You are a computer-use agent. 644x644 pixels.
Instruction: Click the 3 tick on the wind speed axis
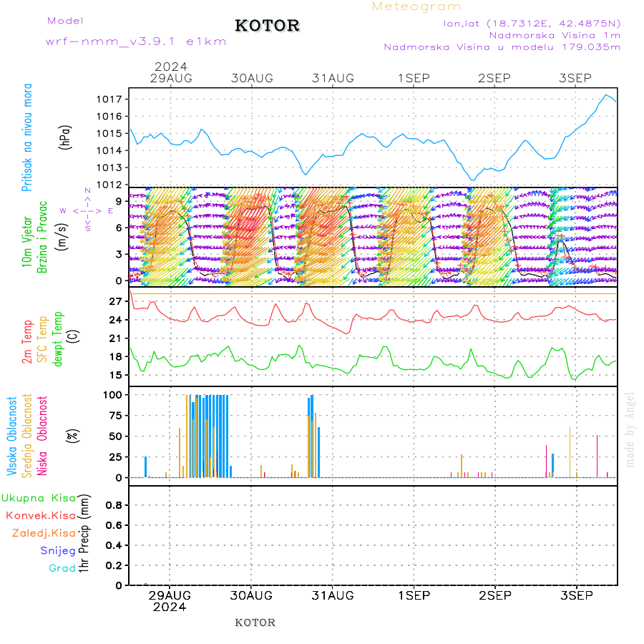119,254
